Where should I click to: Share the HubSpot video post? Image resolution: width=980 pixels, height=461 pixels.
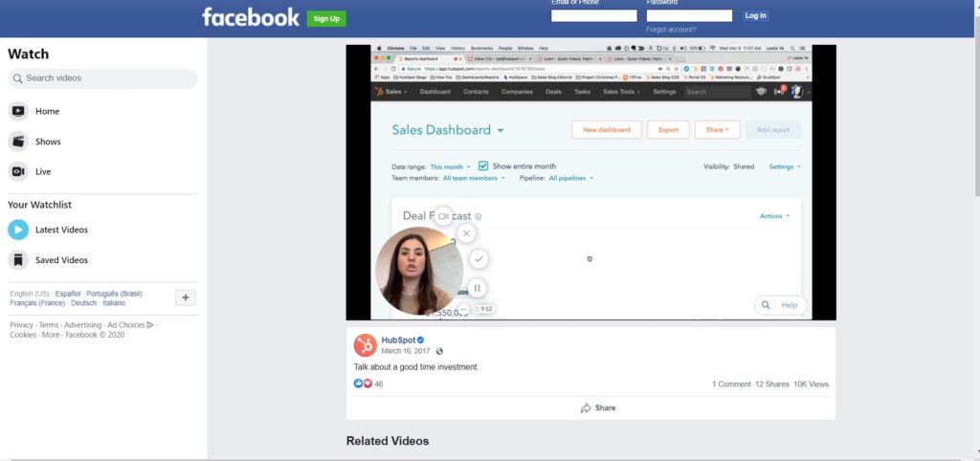point(598,407)
